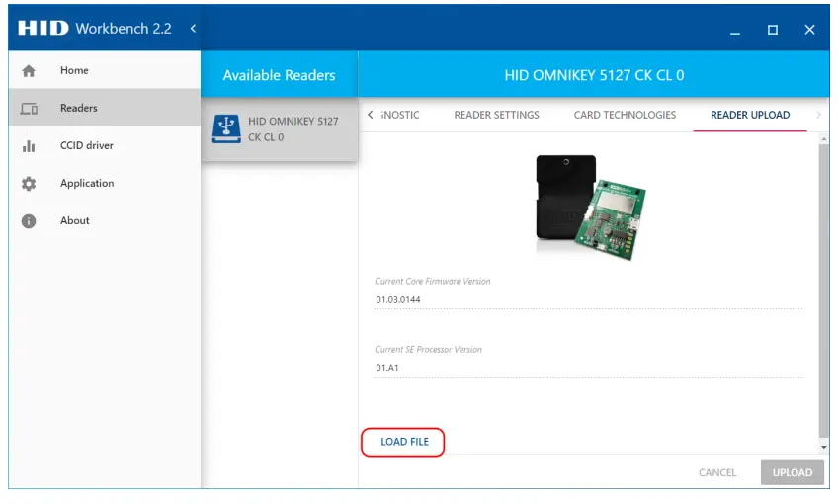Click the CANCEL button
Screen dimensions: 838x504
(x=717, y=473)
